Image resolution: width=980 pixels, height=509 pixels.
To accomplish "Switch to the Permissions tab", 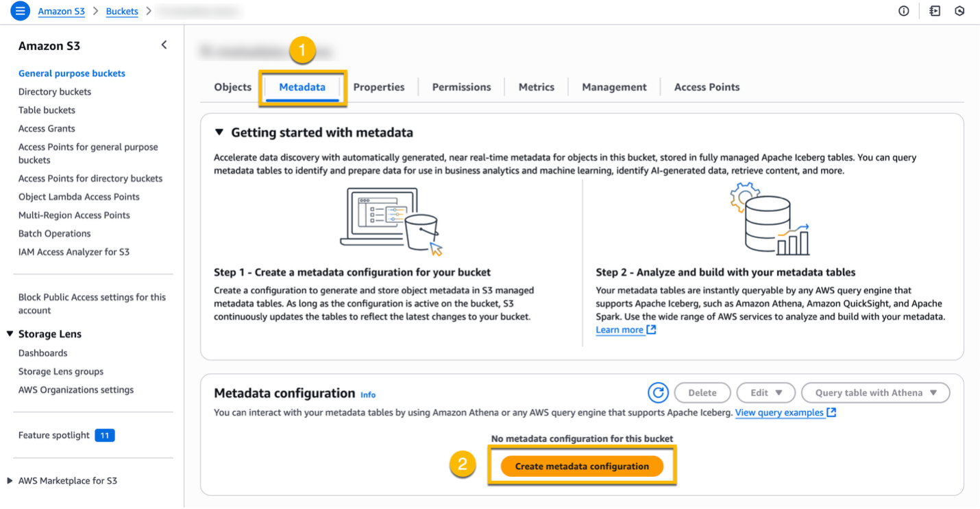I will 461,87.
